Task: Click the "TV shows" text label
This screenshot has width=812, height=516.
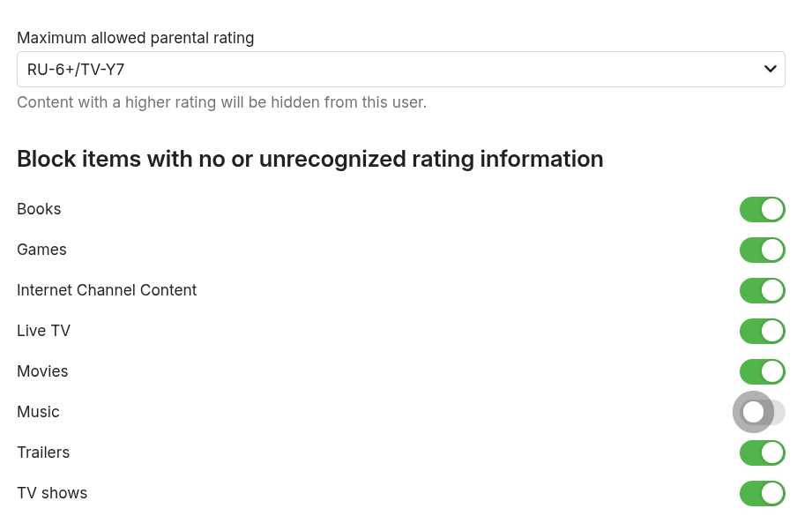Action: (x=52, y=493)
